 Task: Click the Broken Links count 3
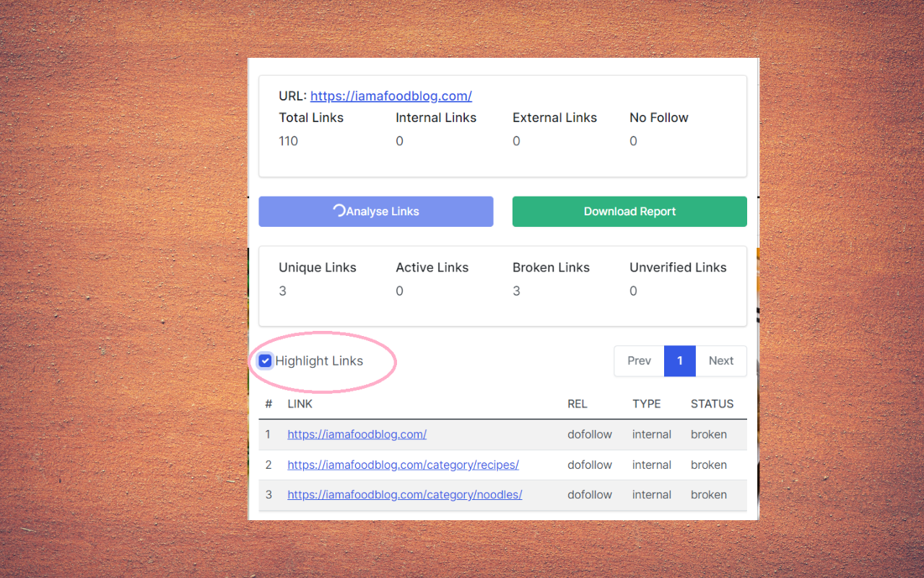[516, 290]
